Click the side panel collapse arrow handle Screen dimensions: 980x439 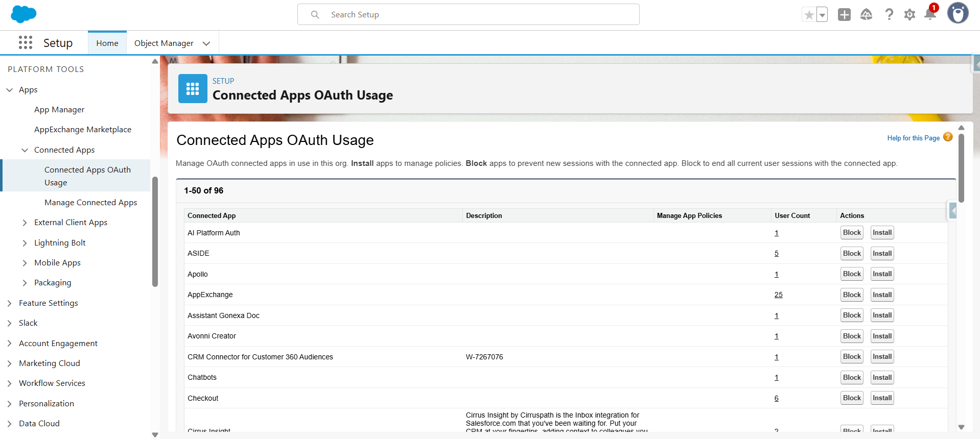(x=953, y=210)
